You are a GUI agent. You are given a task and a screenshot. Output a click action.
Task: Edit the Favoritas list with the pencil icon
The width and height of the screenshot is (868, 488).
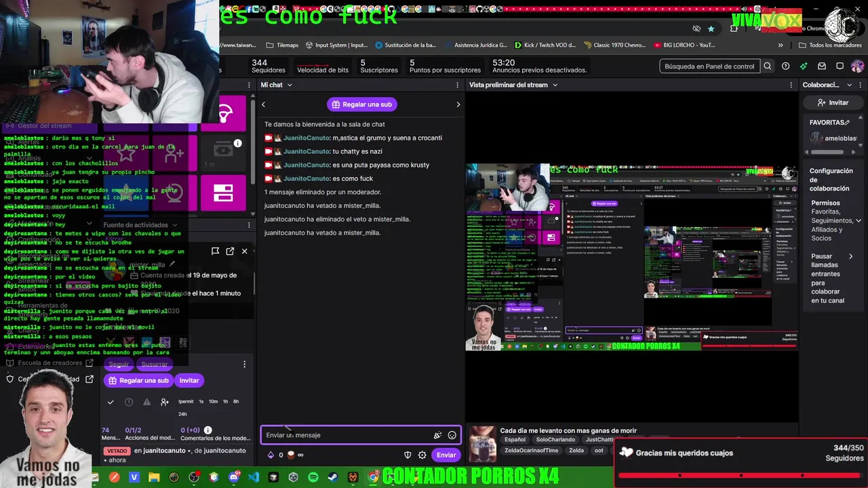846,123
